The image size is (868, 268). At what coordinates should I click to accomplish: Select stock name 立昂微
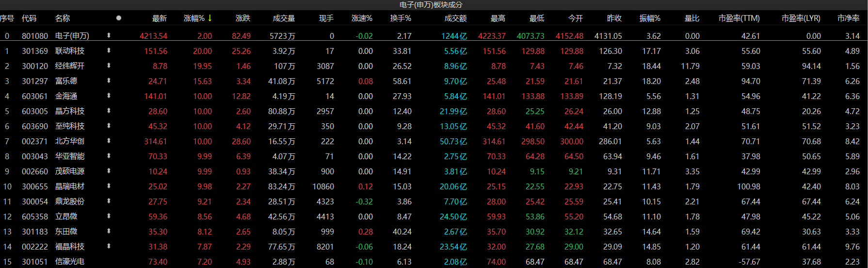(66, 217)
